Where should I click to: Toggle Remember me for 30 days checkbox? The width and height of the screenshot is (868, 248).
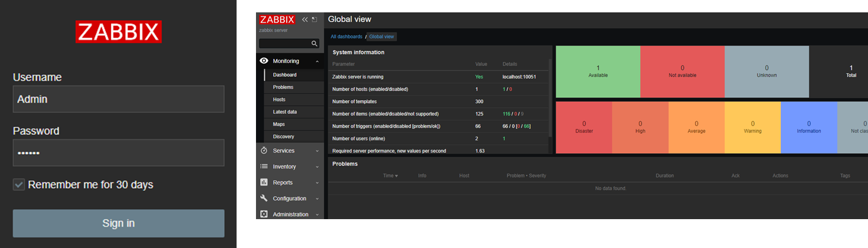click(x=19, y=185)
